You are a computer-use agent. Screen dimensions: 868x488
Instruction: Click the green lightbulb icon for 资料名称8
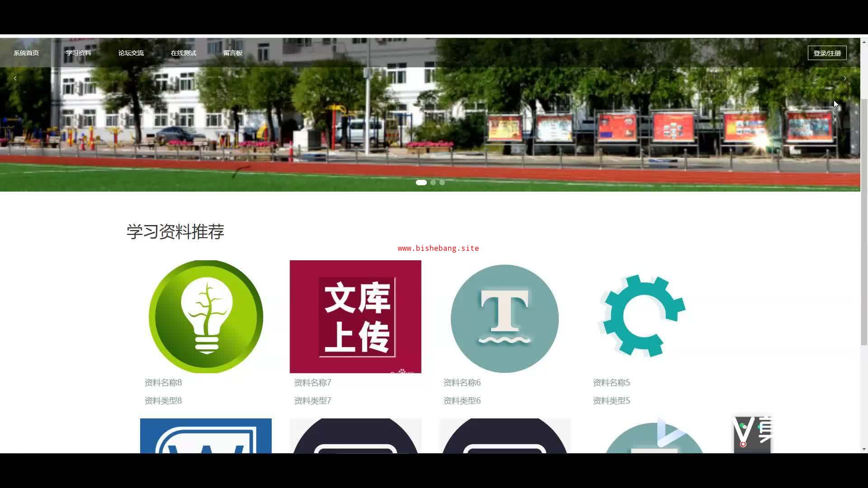coord(206,316)
